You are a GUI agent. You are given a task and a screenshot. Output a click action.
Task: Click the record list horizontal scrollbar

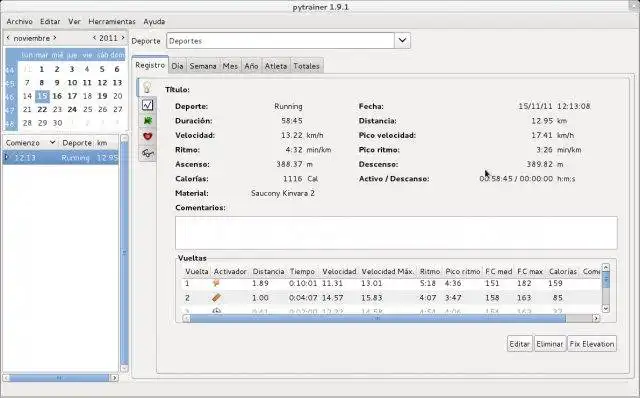59,378
